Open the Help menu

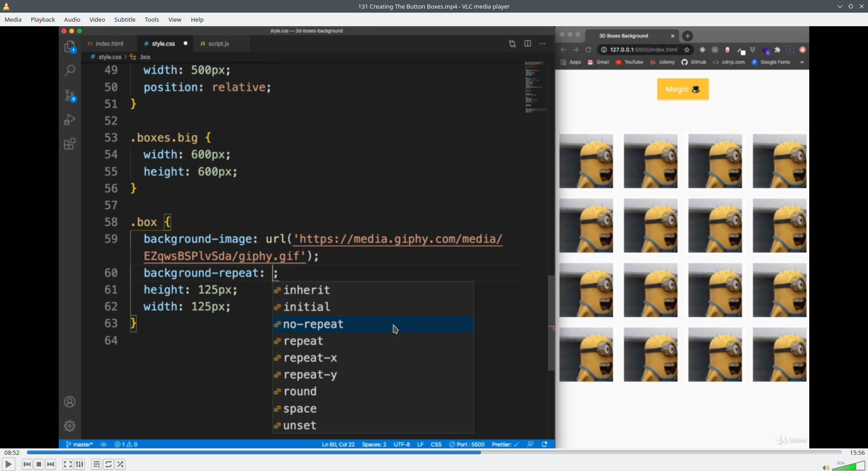pyautogui.click(x=197, y=19)
